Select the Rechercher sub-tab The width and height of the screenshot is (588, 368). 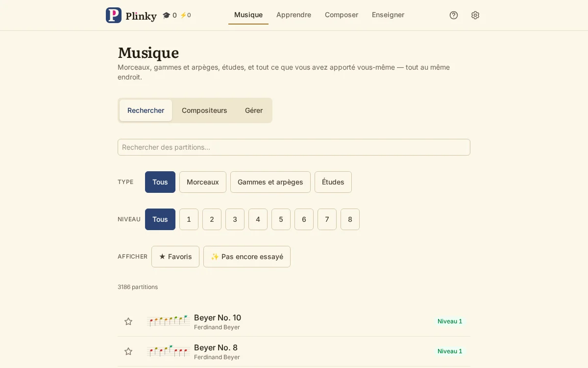pyautogui.click(x=146, y=110)
